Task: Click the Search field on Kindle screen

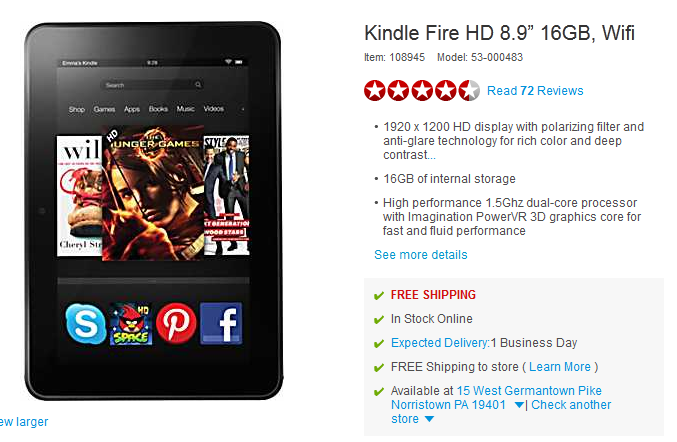Action: pos(152,85)
